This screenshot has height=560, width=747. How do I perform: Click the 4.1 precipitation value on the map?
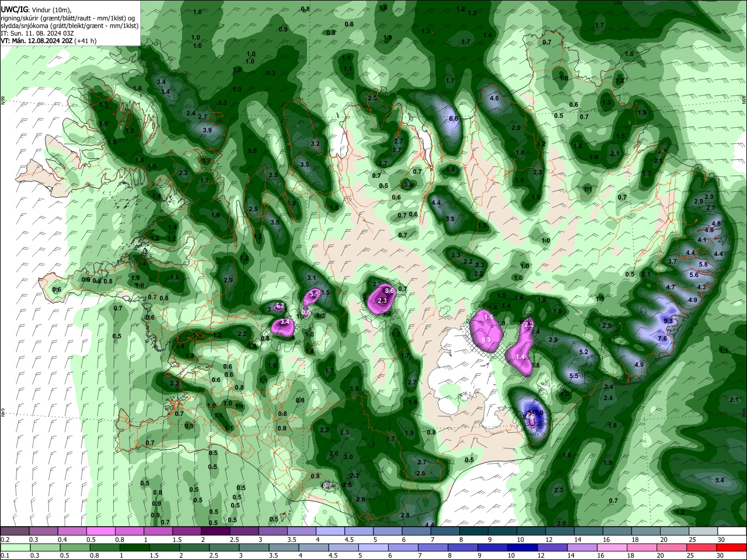[702, 240]
